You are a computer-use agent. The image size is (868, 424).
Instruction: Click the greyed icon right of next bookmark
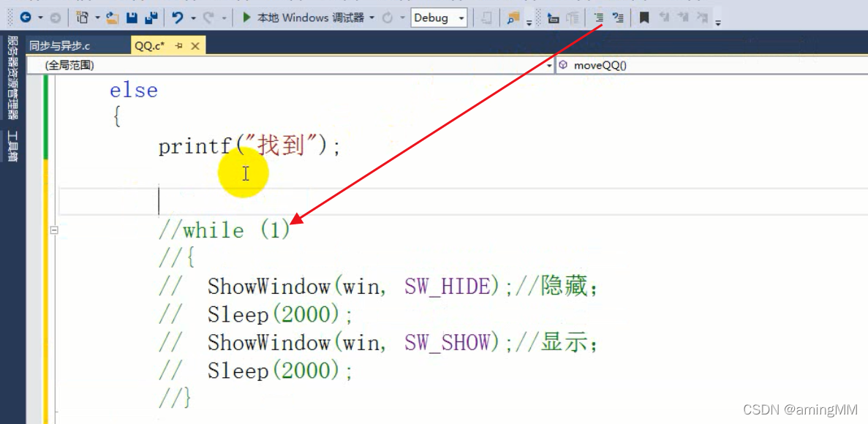click(x=703, y=18)
